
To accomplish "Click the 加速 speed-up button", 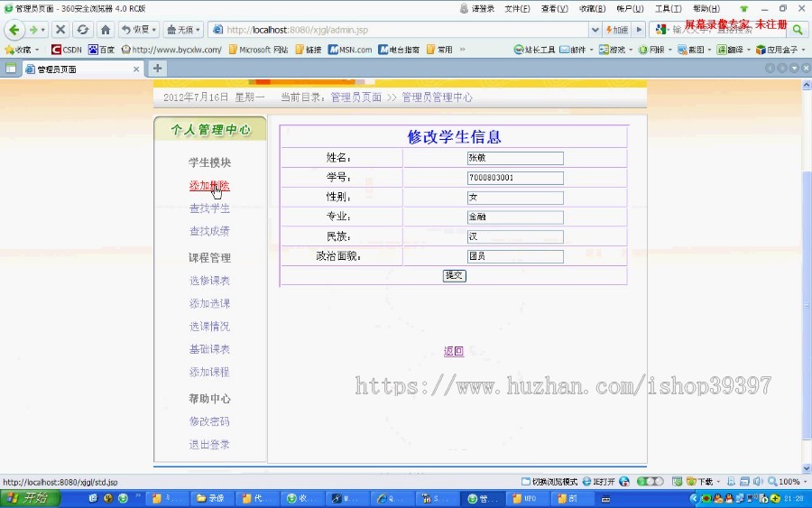I will pyautogui.click(x=617, y=30).
